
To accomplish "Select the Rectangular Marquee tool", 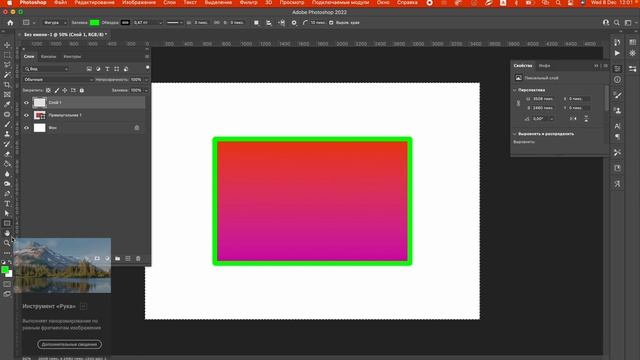I will [x=7, y=55].
